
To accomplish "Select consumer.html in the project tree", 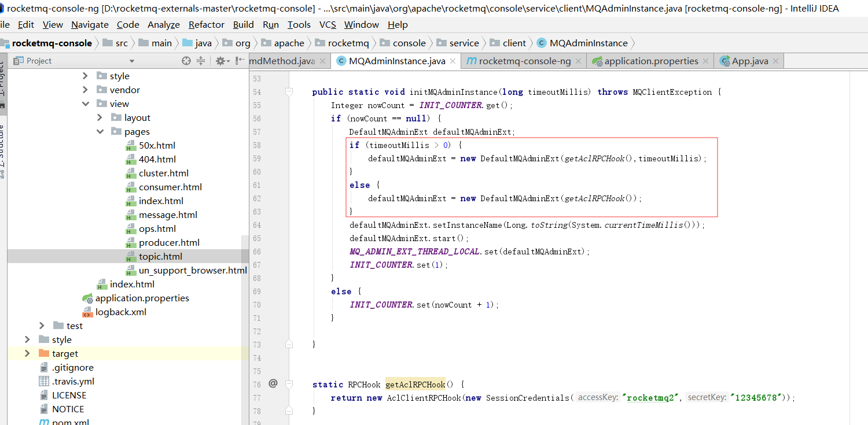I will pyautogui.click(x=164, y=187).
